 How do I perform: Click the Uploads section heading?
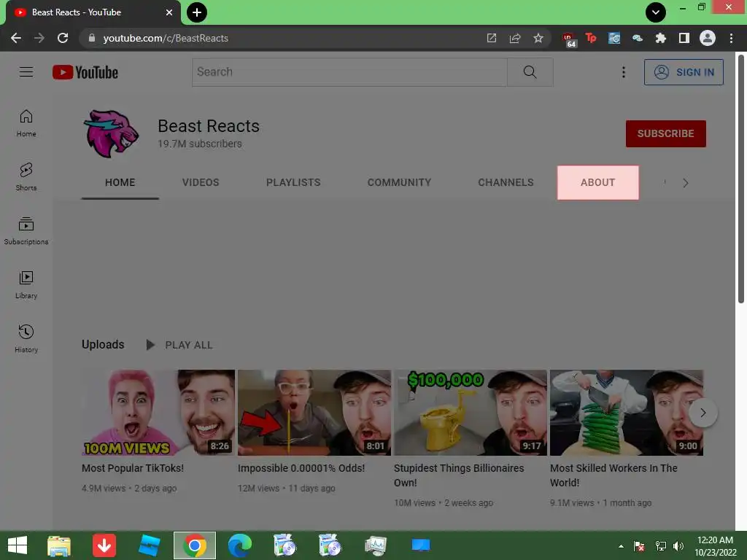pos(103,344)
